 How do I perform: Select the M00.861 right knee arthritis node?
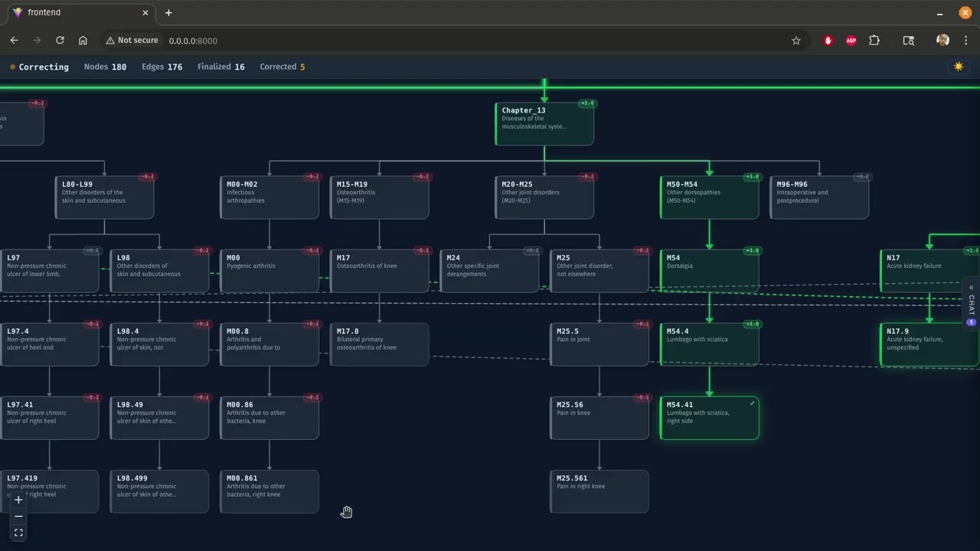click(x=269, y=491)
